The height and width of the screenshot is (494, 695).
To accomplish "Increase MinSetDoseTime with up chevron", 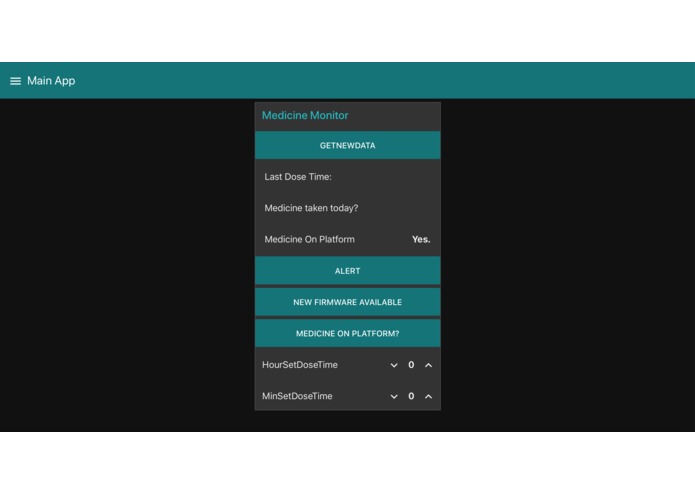I will (x=428, y=397).
